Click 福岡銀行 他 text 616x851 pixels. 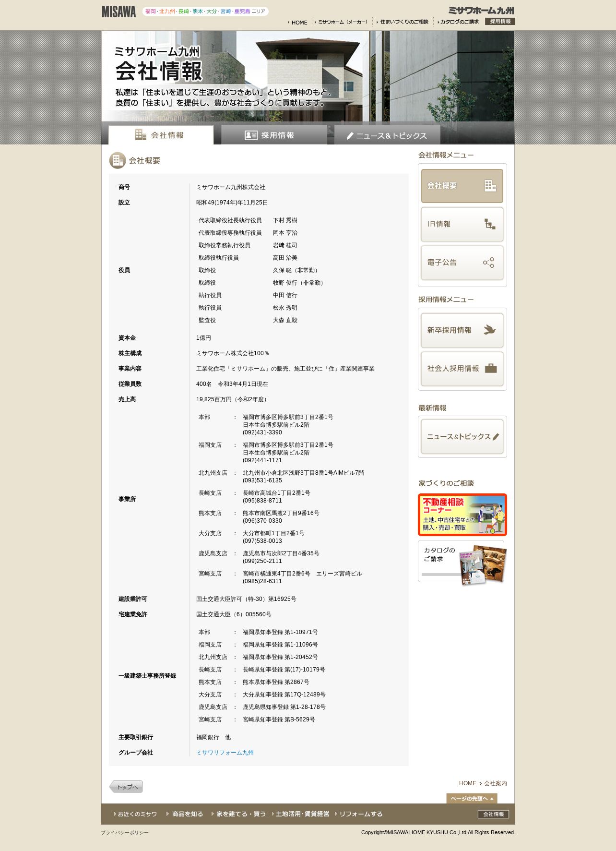click(x=213, y=737)
